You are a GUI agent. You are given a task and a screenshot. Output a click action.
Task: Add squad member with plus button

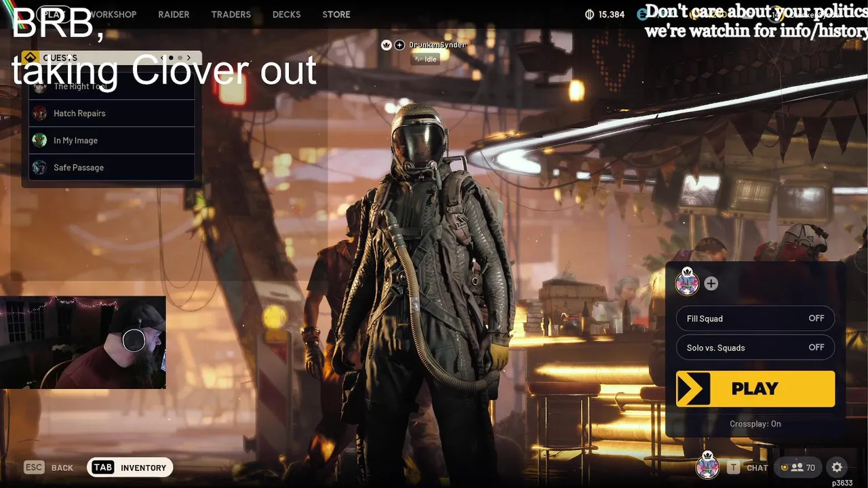point(711,283)
